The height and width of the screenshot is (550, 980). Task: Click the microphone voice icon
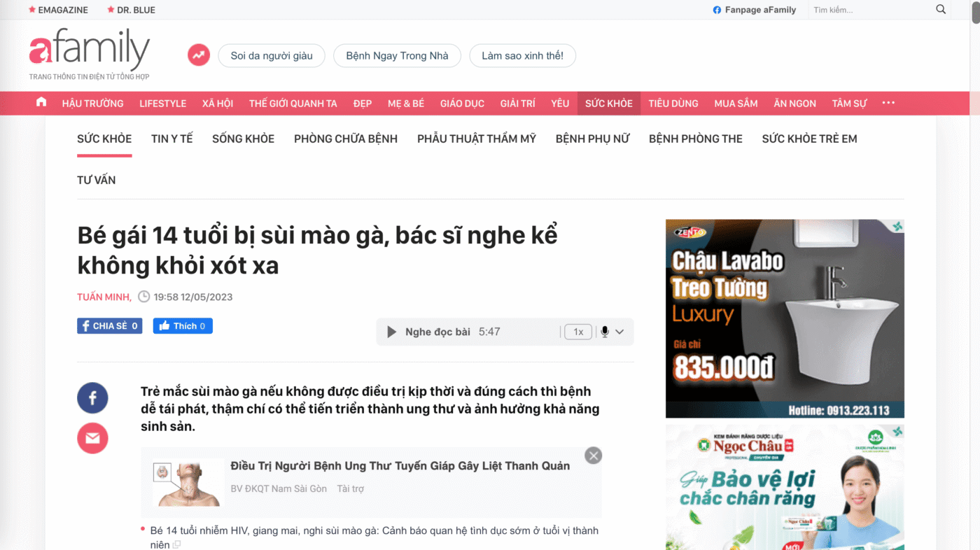tap(605, 332)
